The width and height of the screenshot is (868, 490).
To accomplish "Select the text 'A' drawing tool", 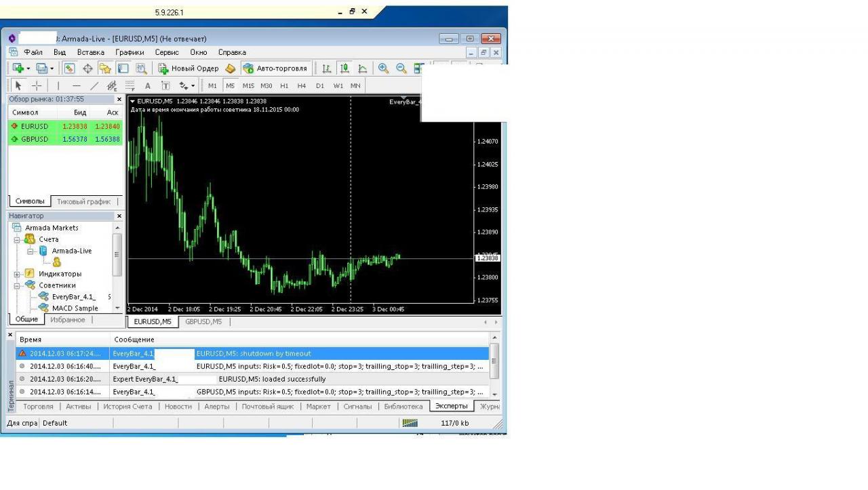I will pyautogui.click(x=148, y=86).
